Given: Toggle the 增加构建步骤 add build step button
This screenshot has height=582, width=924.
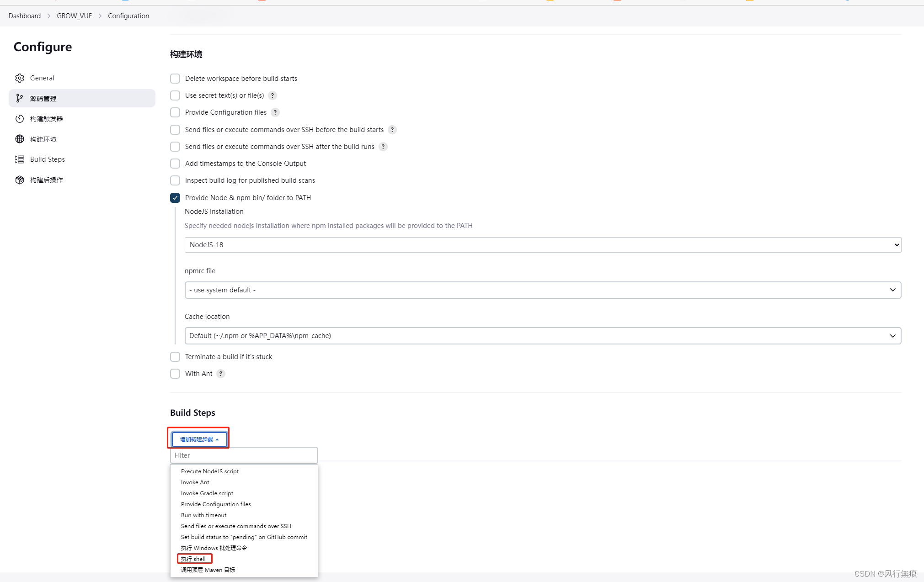Looking at the screenshot, I should [199, 439].
